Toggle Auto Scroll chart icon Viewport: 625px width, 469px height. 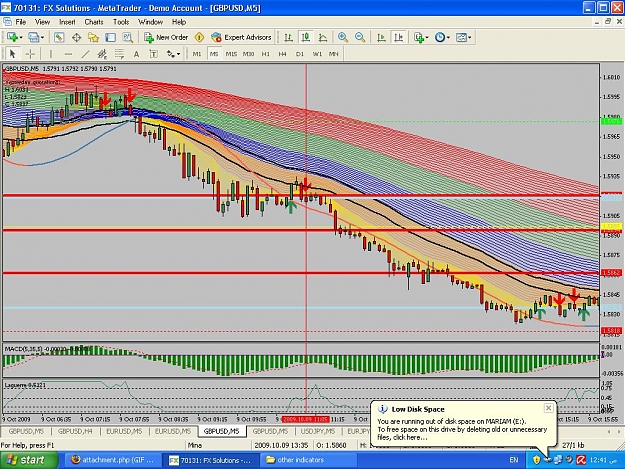pyautogui.click(x=381, y=37)
